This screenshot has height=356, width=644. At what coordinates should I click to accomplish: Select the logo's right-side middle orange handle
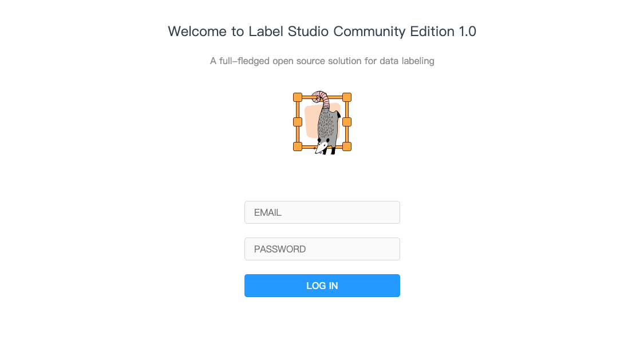[347, 122]
